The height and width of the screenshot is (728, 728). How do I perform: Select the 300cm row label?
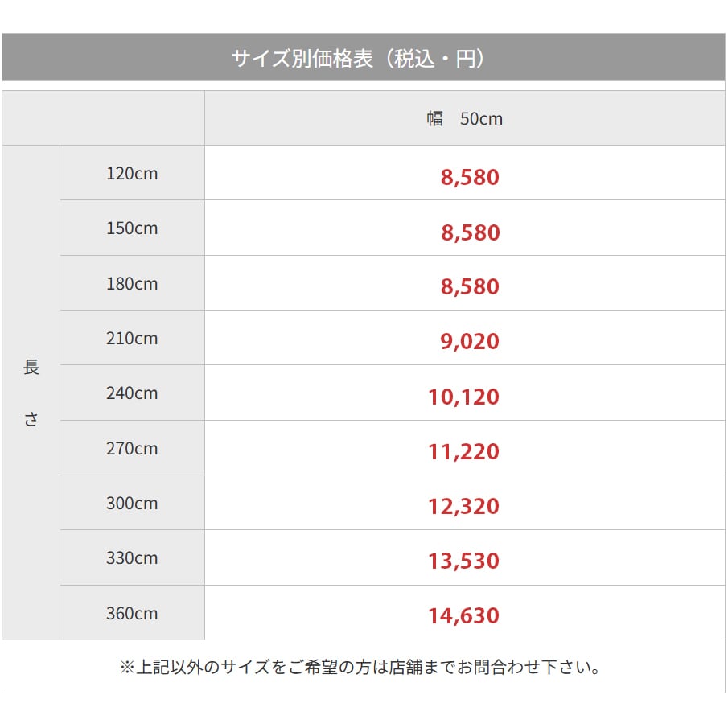pyautogui.click(x=132, y=504)
